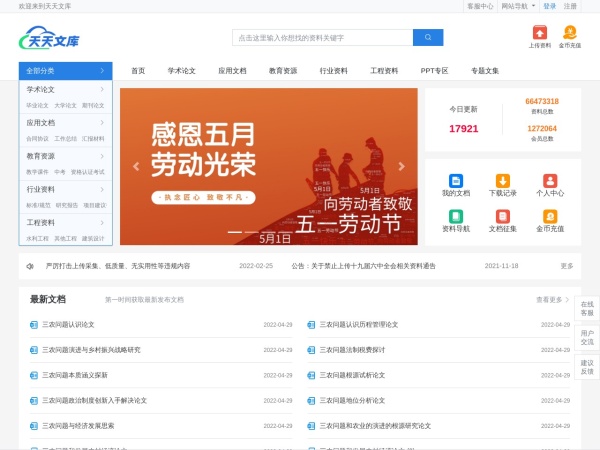
Task: Click 查看更多 in the 最新文档 section
Action: 553,299
